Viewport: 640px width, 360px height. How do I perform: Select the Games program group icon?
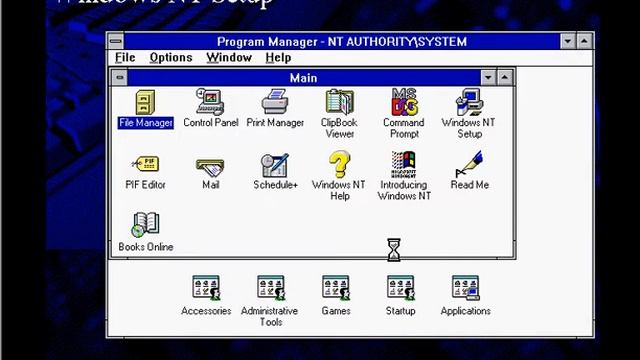[x=336, y=288]
